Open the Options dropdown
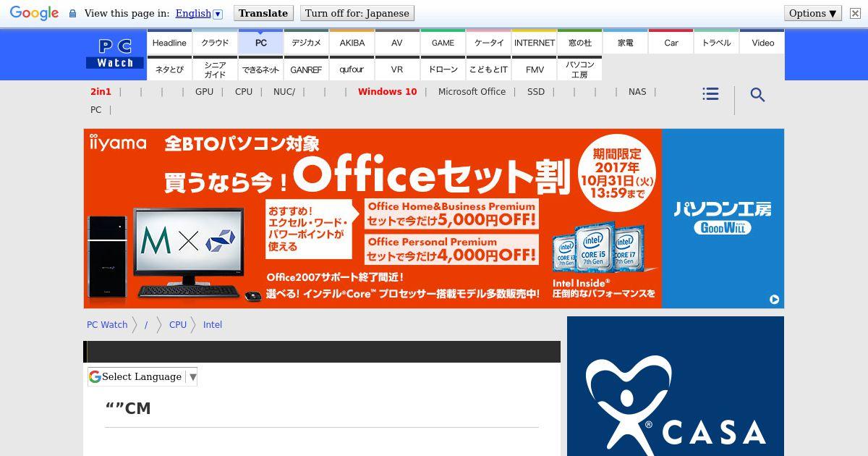Viewport: 868px width, 456px height. pos(813,13)
